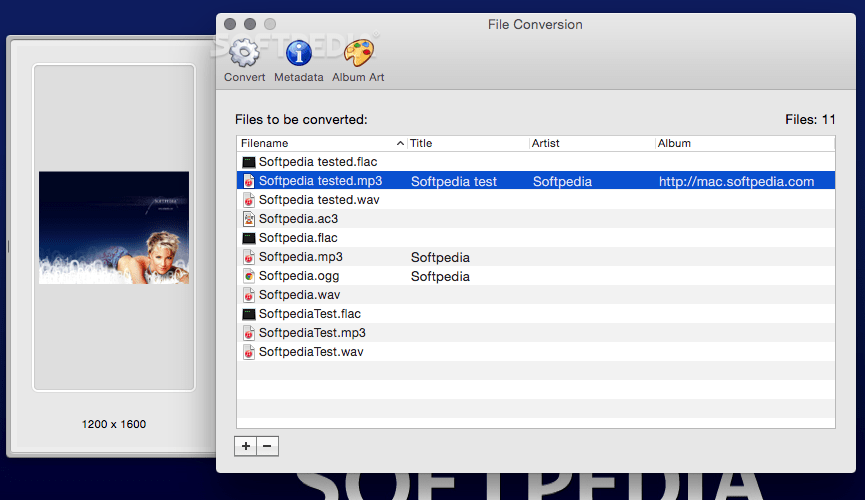This screenshot has height=500, width=865.
Task: Click the file icon beside SoftpediaTest.mp3
Action: 249,333
